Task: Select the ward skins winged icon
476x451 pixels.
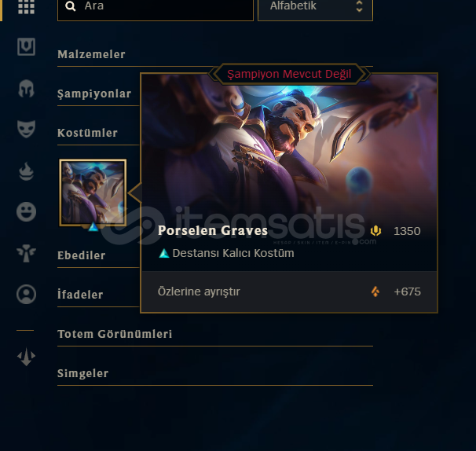Action: [26, 253]
